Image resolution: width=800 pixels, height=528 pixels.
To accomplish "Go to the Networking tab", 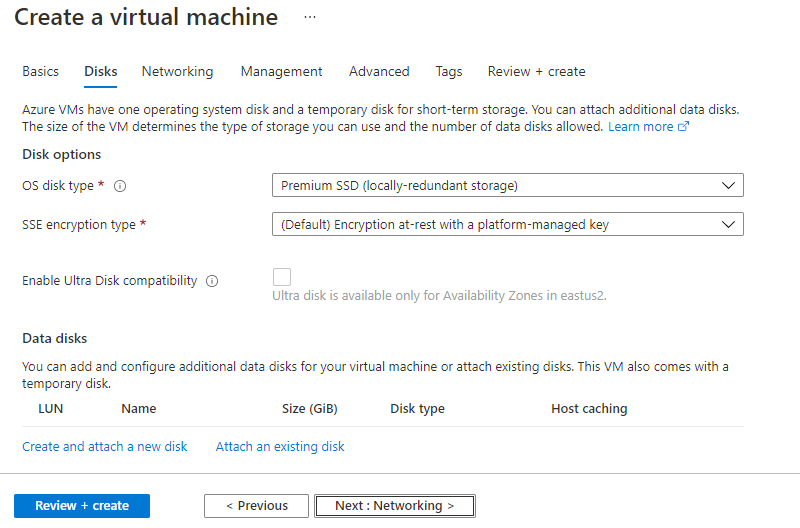I will point(177,71).
